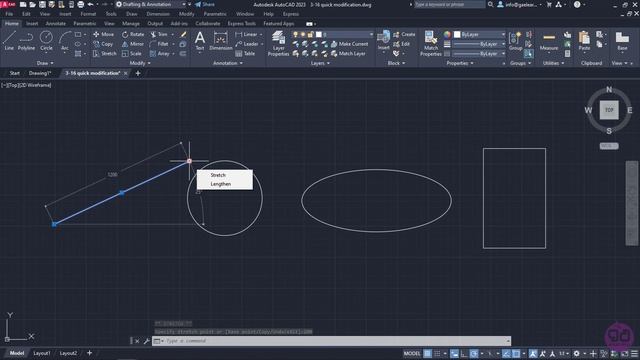Toggle object snap tracking in status bar
The height and width of the screenshot is (360, 640).
pos(507,353)
